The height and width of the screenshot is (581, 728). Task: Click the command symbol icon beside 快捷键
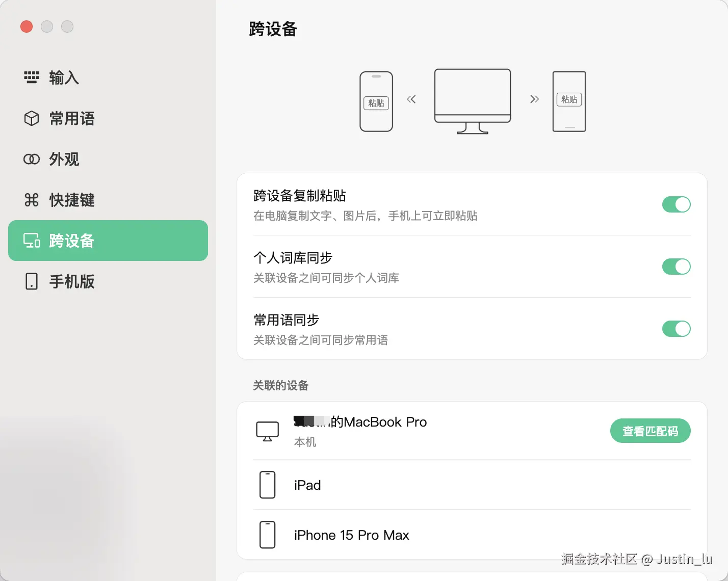[x=32, y=200]
